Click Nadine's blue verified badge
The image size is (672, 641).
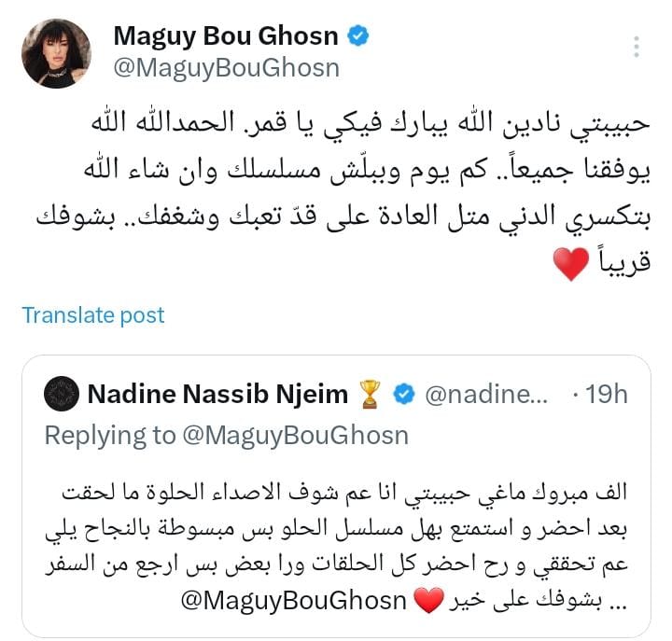click(404, 394)
